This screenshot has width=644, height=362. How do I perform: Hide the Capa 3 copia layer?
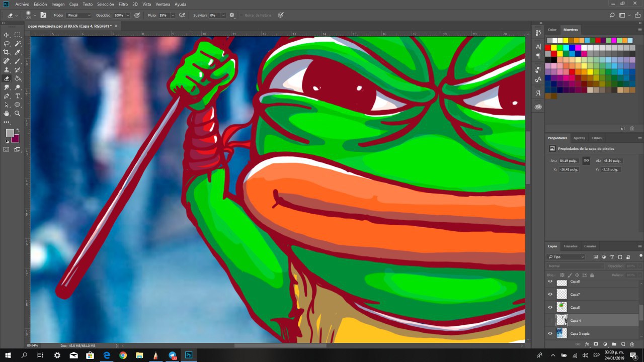click(550, 333)
